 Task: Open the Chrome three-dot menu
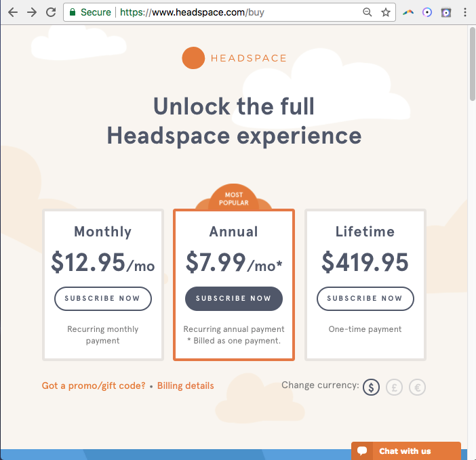[x=465, y=12]
